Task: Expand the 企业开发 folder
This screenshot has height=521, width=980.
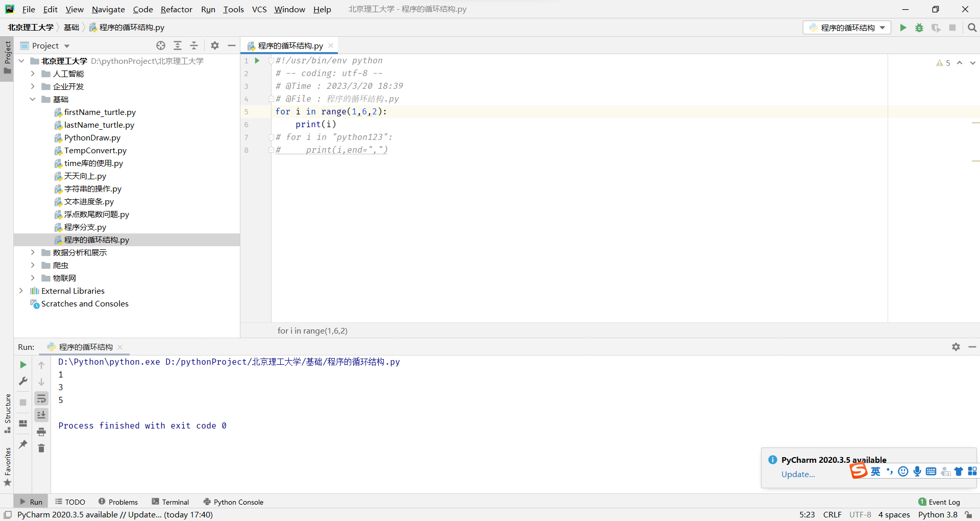Action: [x=33, y=86]
